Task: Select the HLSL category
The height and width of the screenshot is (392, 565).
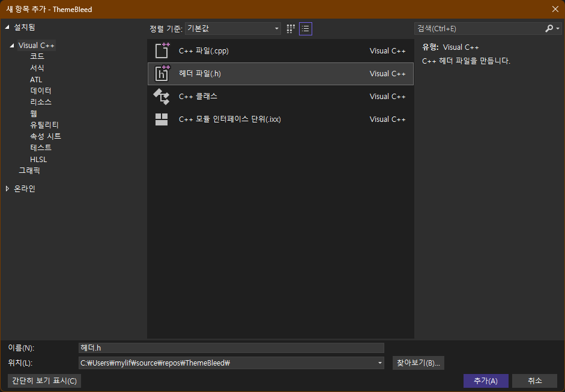Action: 38,159
